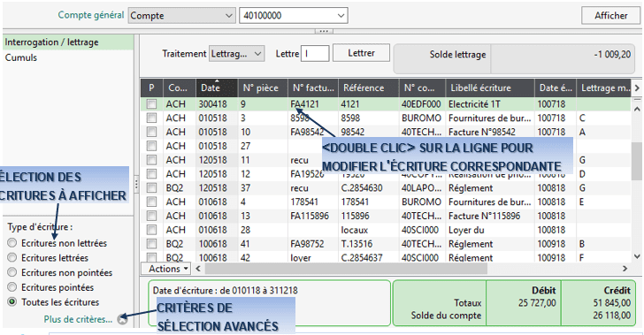Open the Traitement dropdown
This screenshot has height=335, width=644.
(x=236, y=54)
